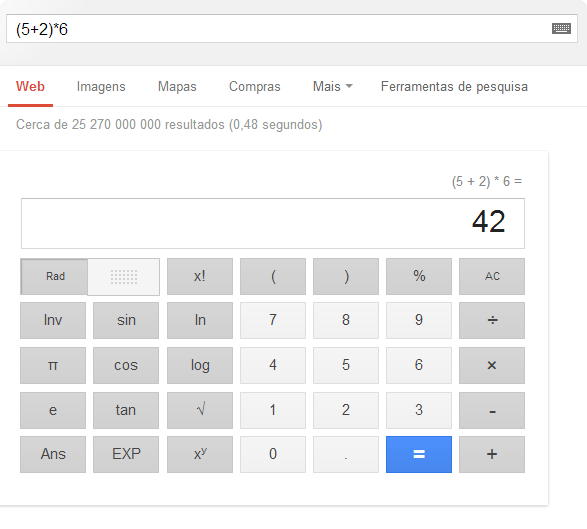Click the blue equals key

(419, 454)
